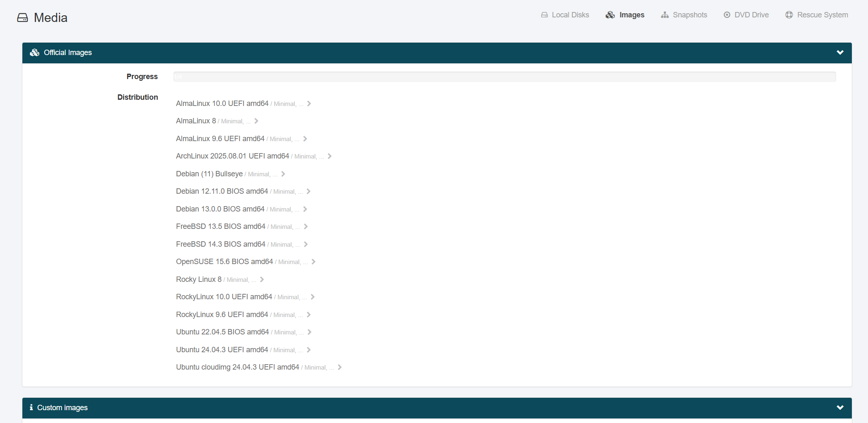
Task: Click the Images cubes icon in the top navigation
Action: coord(610,15)
